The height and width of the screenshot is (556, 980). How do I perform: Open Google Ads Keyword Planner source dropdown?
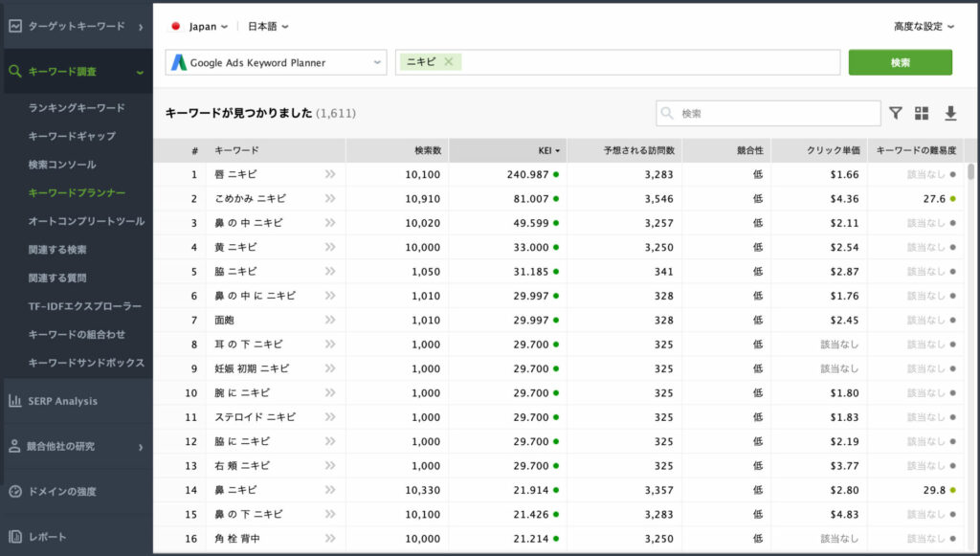pos(277,62)
